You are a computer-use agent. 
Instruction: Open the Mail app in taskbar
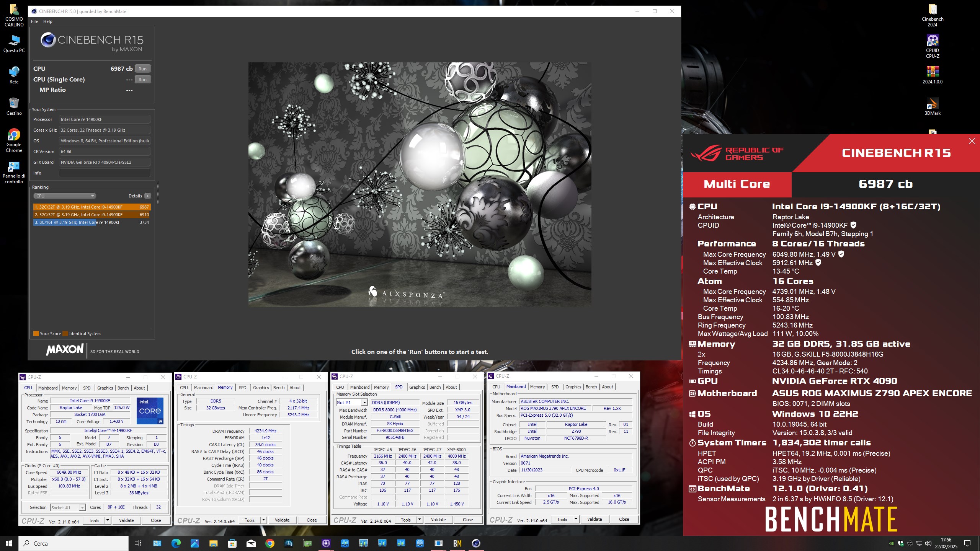[251, 543]
